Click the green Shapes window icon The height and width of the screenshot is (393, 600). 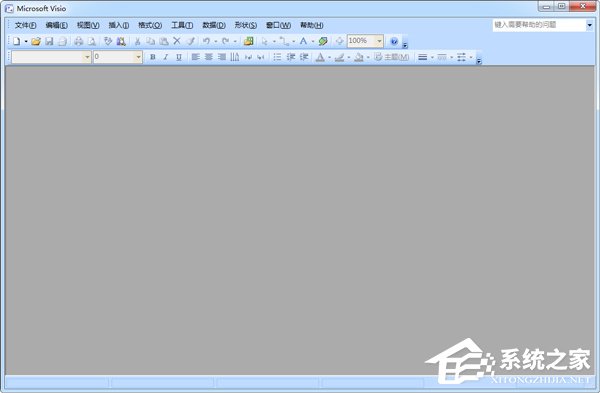pos(249,41)
